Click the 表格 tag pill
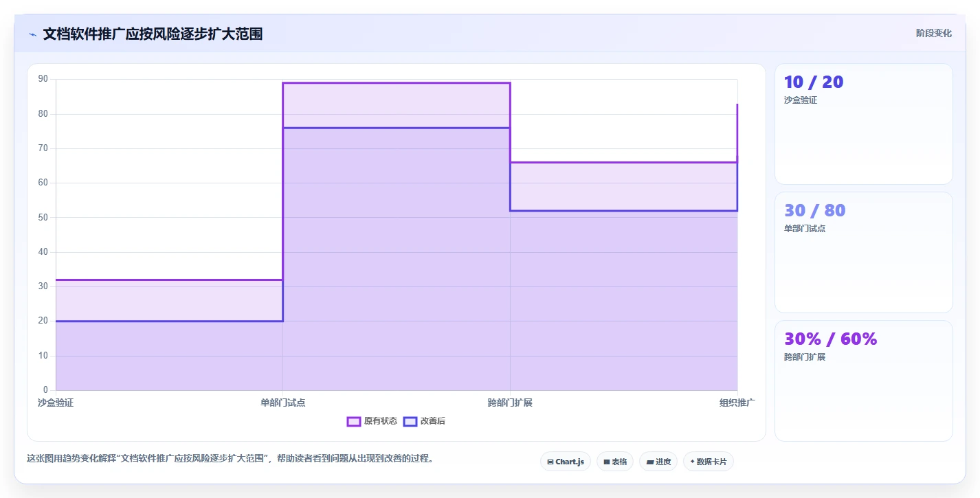980x498 pixels. [x=615, y=462]
